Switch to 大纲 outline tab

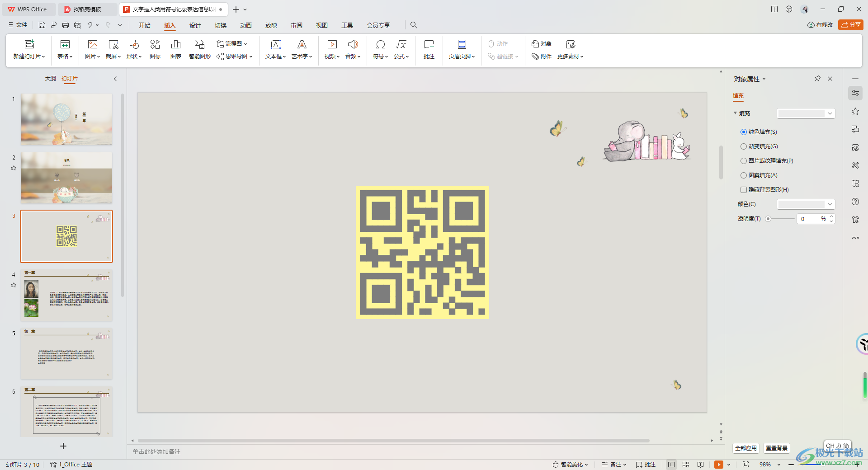[x=51, y=79]
